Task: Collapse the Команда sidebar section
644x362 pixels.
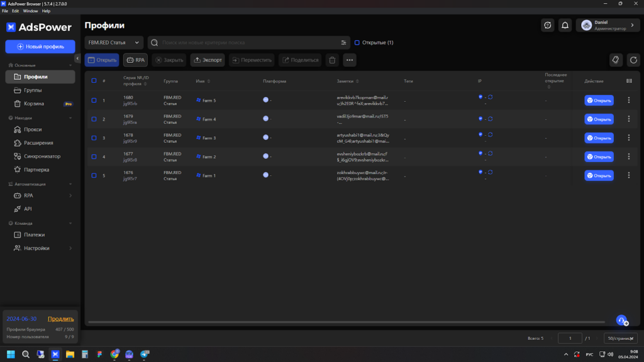Action: [70, 223]
